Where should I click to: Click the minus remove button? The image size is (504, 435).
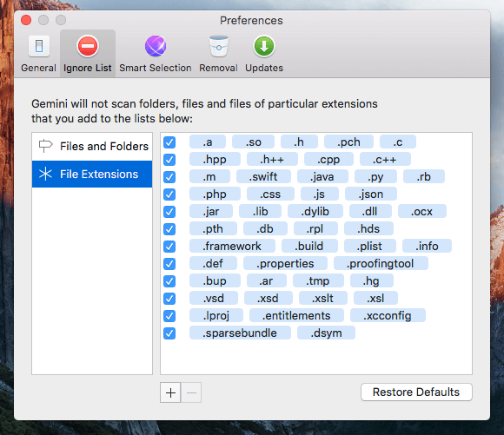(191, 392)
